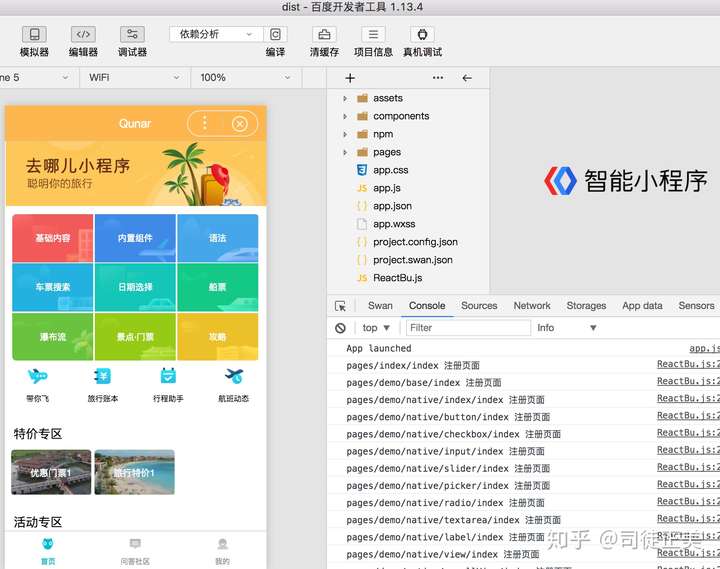Switch to the Storages tab

coord(586,305)
